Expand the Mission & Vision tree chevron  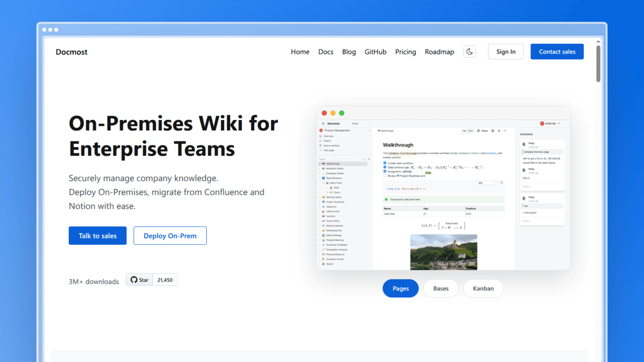pos(320,169)
